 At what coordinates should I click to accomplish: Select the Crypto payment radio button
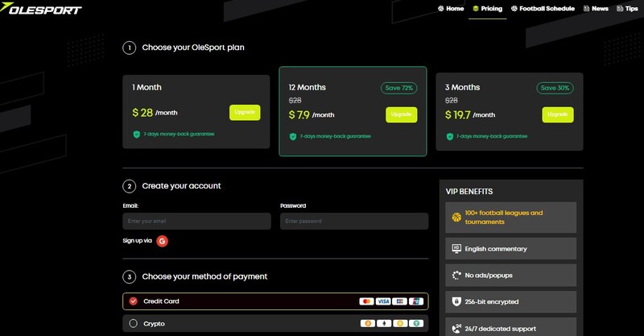[x=134, y=324]
